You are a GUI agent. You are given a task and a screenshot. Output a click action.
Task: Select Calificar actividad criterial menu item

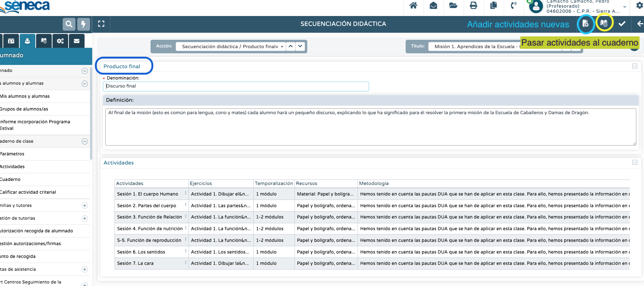pos(28,192)
